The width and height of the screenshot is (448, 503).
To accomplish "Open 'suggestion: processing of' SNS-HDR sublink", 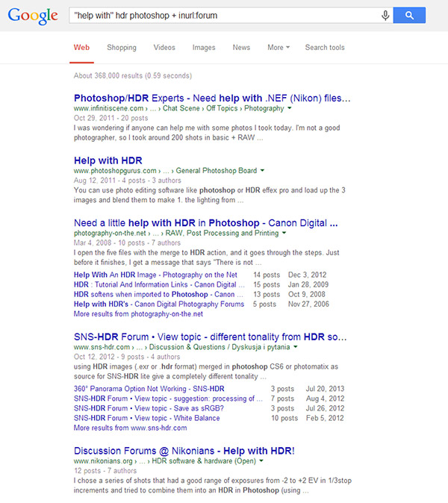I will pyautogui.click(x=168, y=399).
